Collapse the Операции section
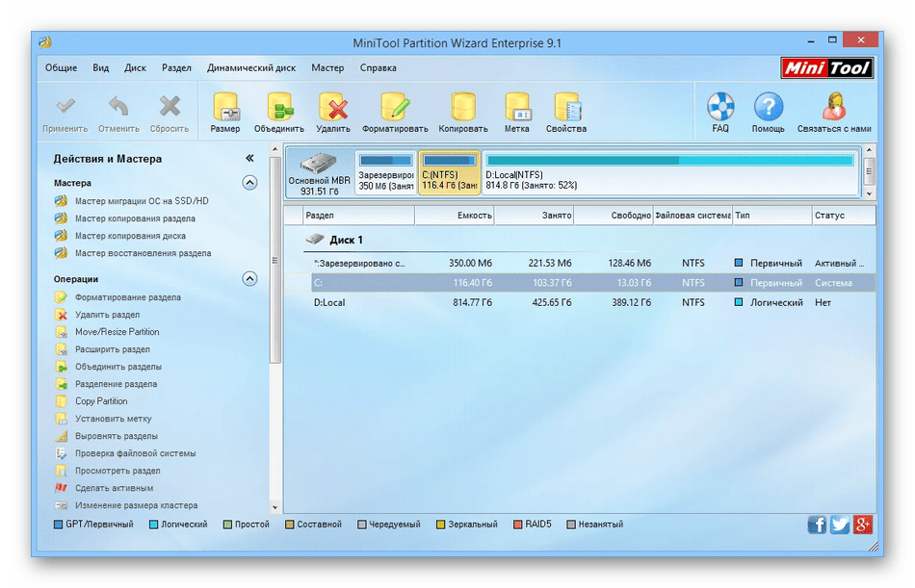 [249, 279]
